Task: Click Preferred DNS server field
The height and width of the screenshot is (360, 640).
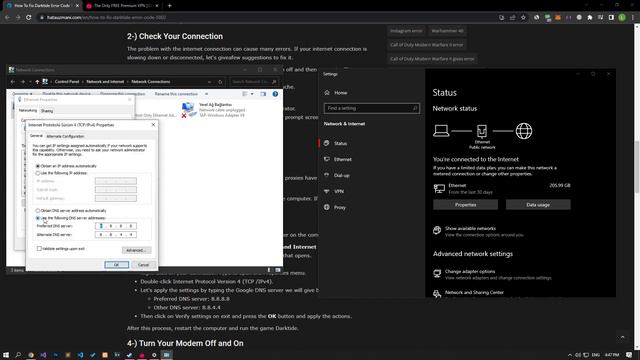Action: coord(116,226)
